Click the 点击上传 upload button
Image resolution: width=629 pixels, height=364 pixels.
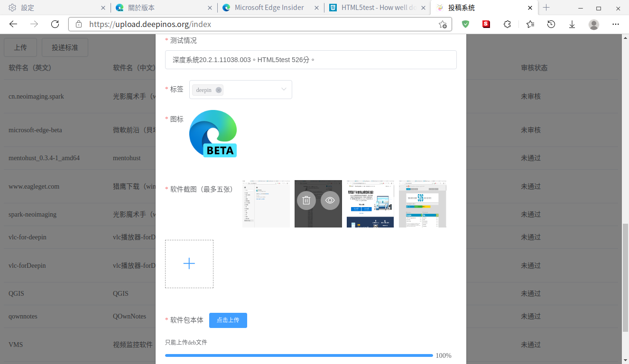click(x=228, y=320)
